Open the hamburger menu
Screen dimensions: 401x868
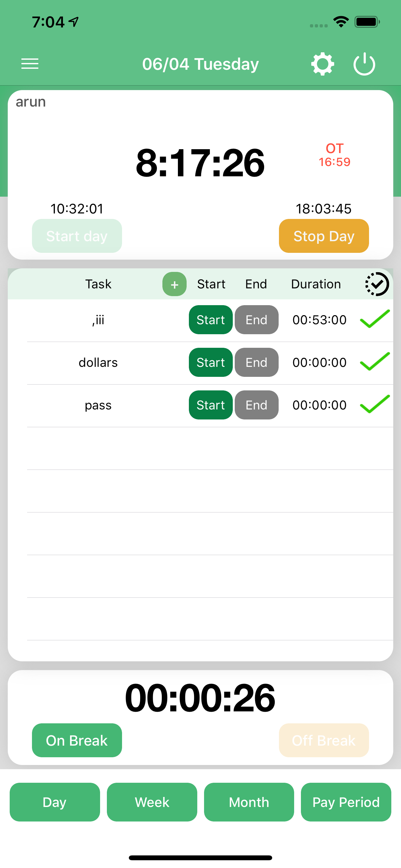(x=30, y=64)
